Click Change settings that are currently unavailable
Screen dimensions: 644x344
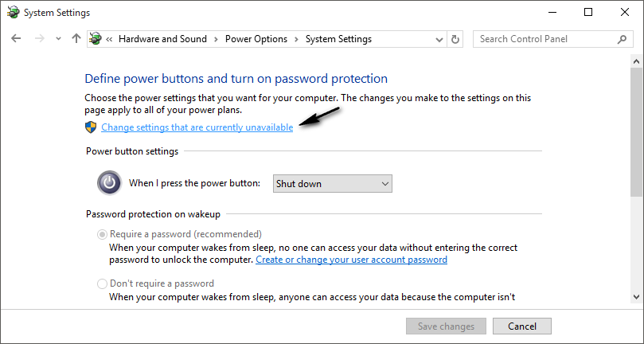pos(197,127)
